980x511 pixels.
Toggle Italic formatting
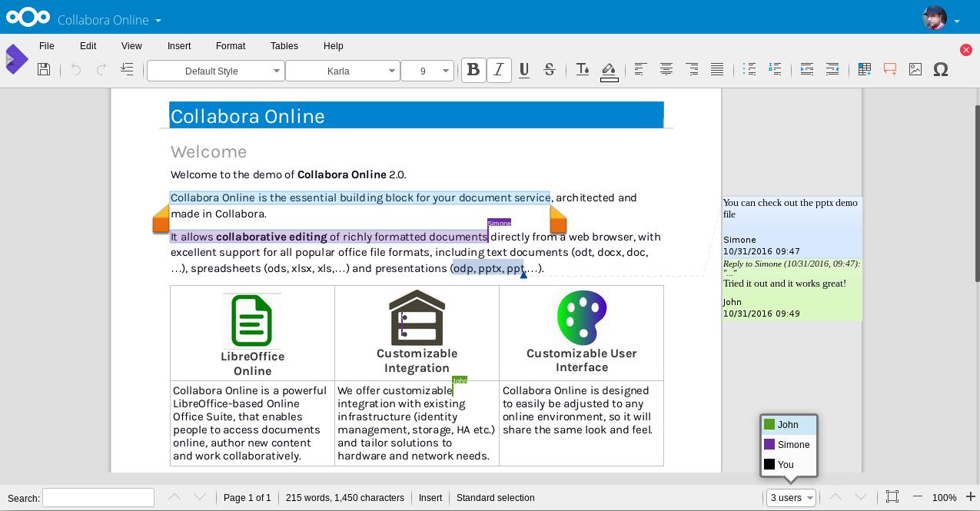pos(499,70)
